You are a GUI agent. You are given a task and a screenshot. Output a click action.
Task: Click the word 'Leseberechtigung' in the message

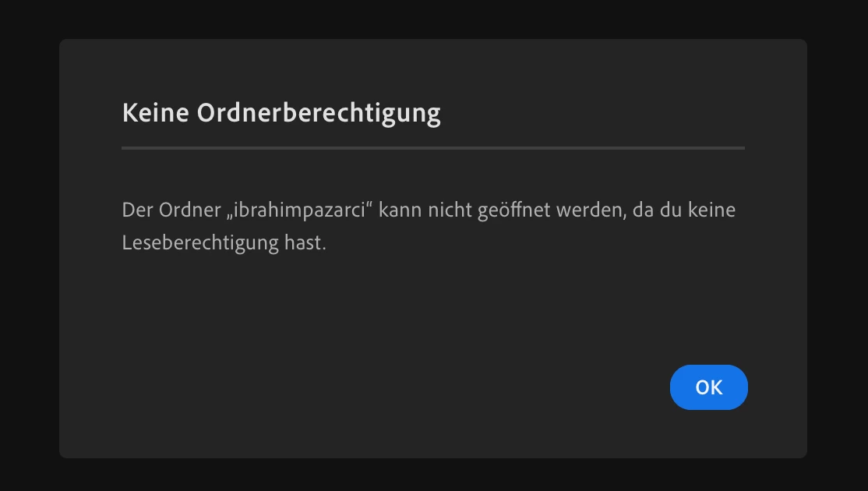199,242
